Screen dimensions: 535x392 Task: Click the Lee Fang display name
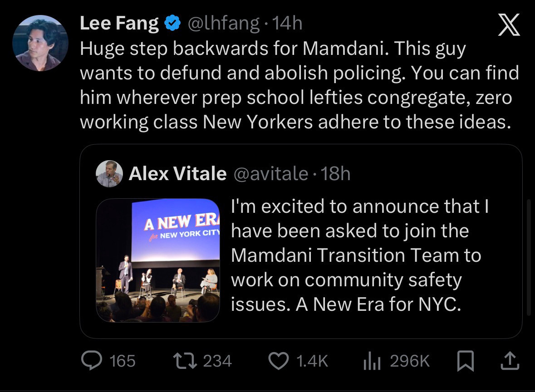119,23
